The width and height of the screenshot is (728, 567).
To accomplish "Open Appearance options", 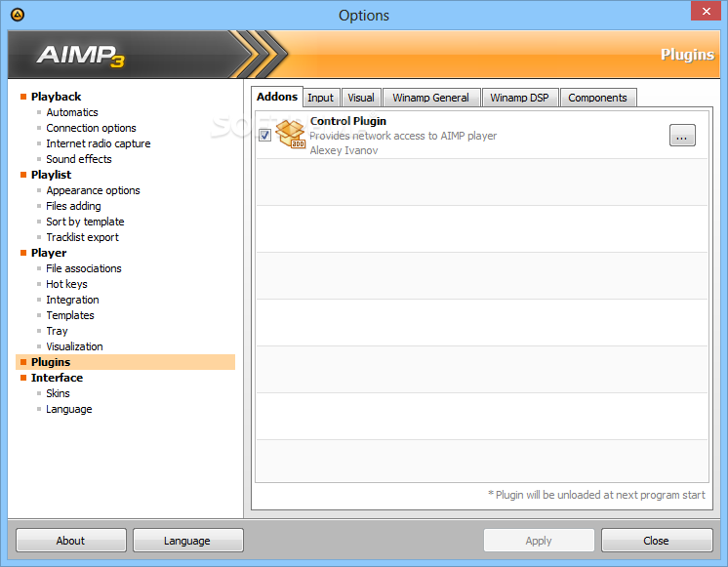I will tap(94, 190).
